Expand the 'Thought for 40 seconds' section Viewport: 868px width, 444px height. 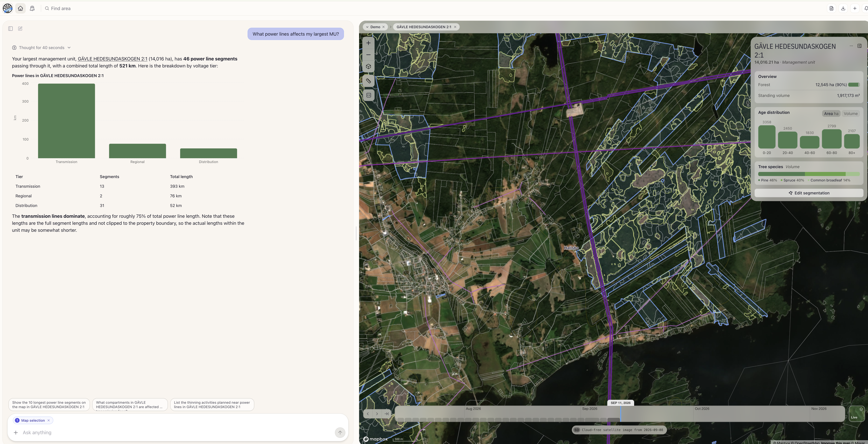tap(41, 47)
